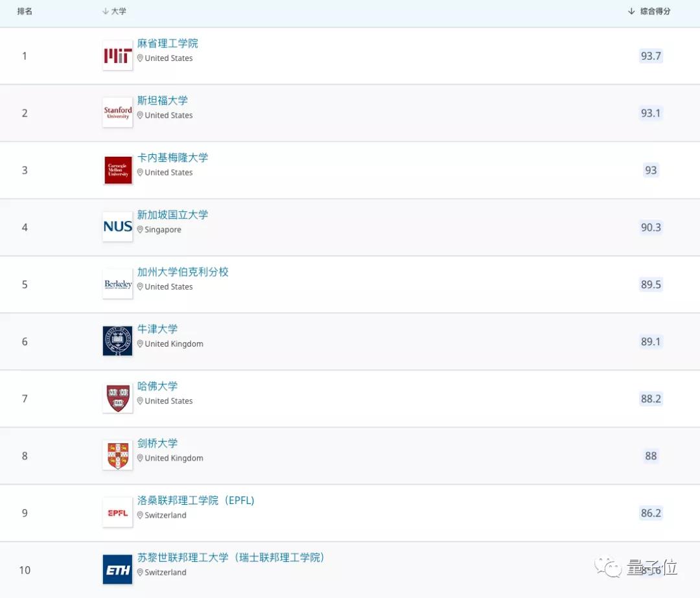This screenshot has width=700, height=598.
Task: Click the 剑桥大学 link
Action: point(158,443)
